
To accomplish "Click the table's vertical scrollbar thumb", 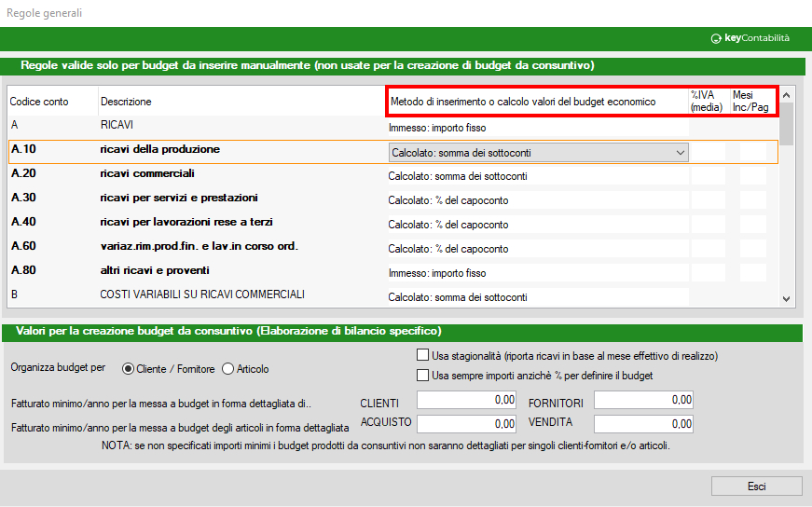I will pyautogui.click(x=787, y=124).
